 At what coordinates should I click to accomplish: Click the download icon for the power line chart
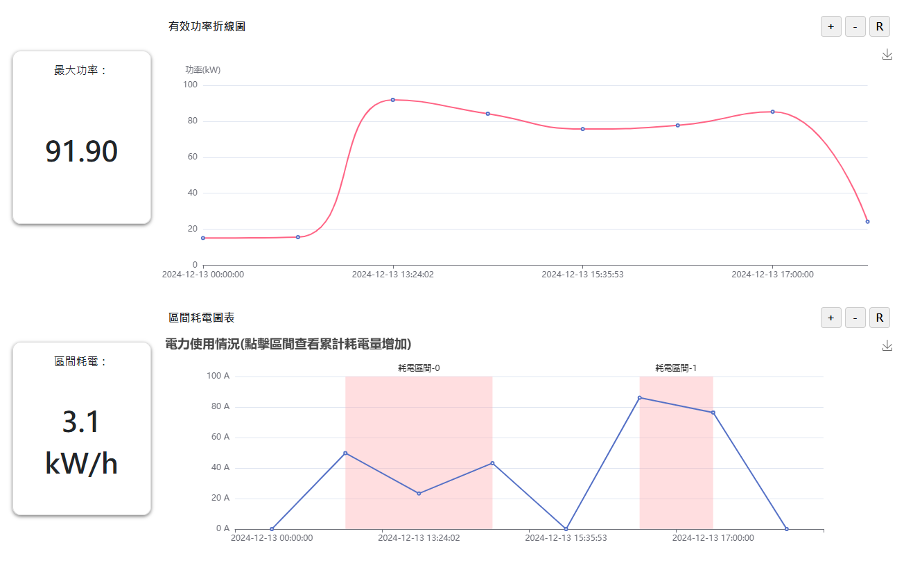(x=887, y=54)
